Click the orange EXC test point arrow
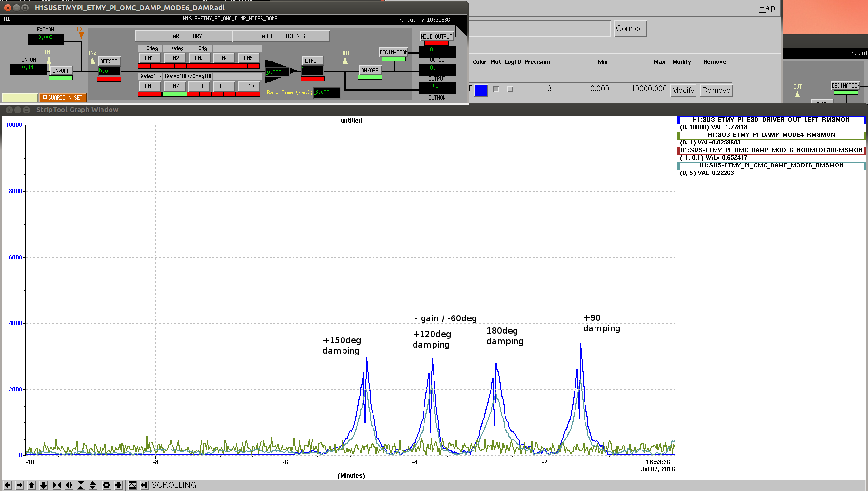The height and width of the screenshot is (491, 868). coord(81,35)
